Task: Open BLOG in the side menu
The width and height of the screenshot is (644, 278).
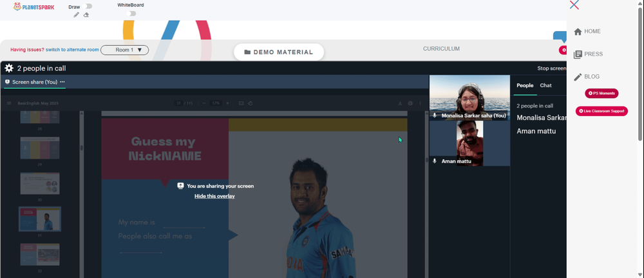Action: pyautogui.click(x=587, y=77)
